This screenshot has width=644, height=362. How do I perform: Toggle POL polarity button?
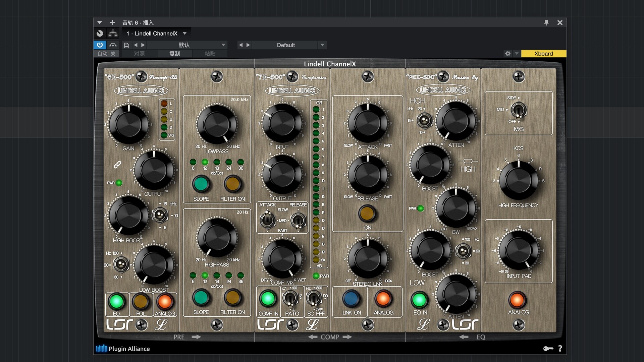coord(141,301)
